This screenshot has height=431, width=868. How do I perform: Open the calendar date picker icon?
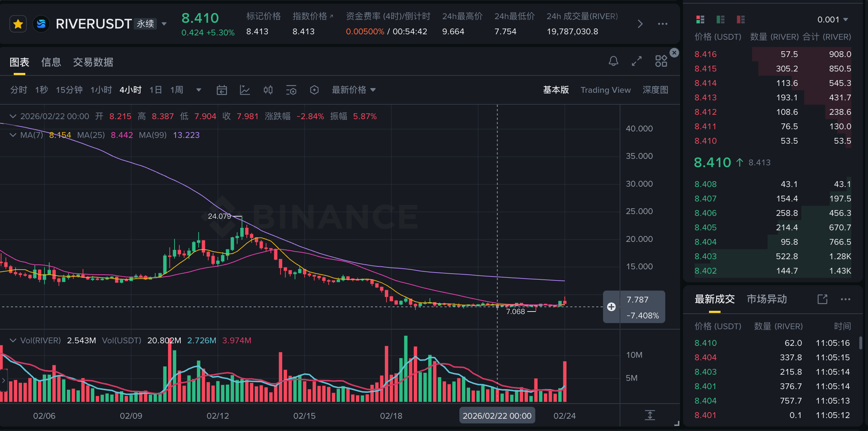coord(222,90)
